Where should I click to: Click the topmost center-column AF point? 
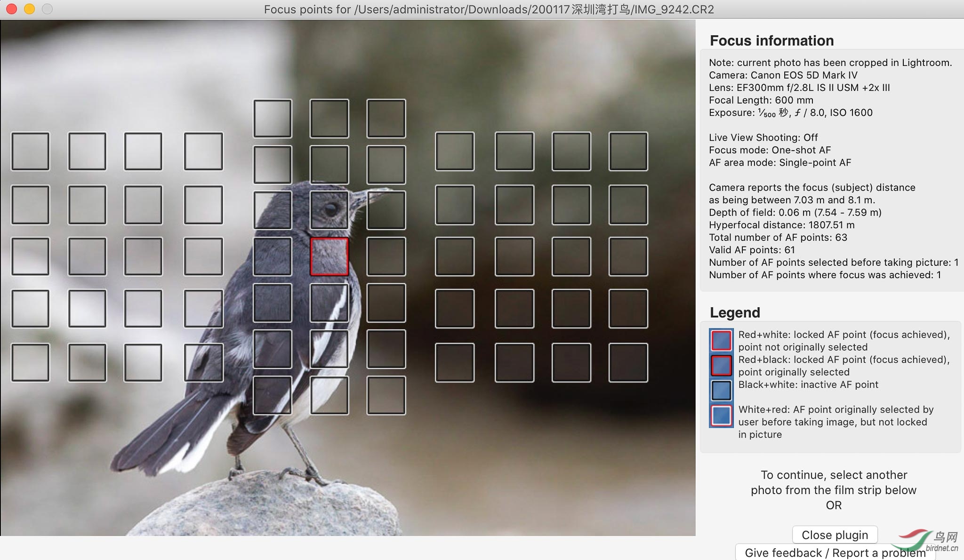coord(329,118)
